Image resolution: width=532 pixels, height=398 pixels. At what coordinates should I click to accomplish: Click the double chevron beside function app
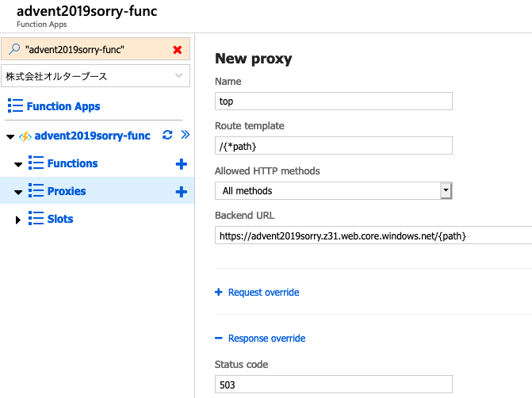pyautogui.click(x=185, y=136)
